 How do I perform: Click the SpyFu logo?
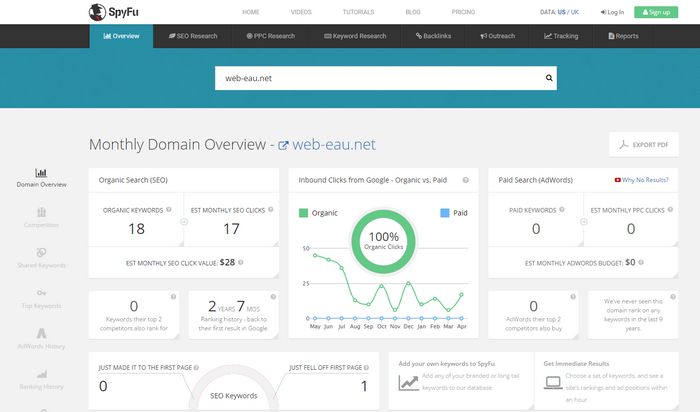[x=114, y=12]
